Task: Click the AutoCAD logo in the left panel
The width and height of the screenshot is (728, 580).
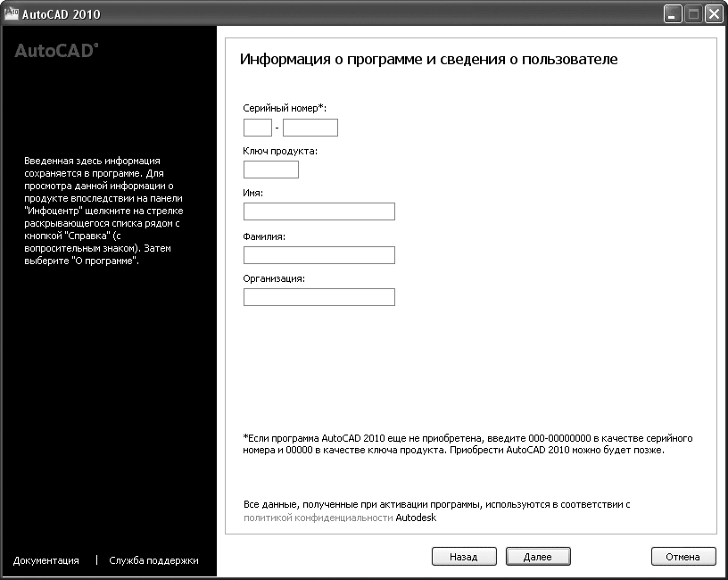Action: click(x=56, y=52)
